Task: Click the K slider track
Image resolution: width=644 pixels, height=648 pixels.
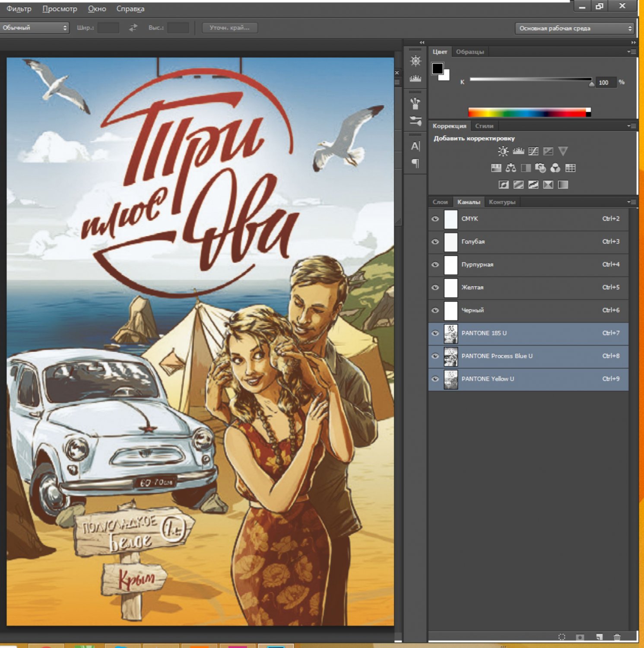Action: (x=530, y=79)
